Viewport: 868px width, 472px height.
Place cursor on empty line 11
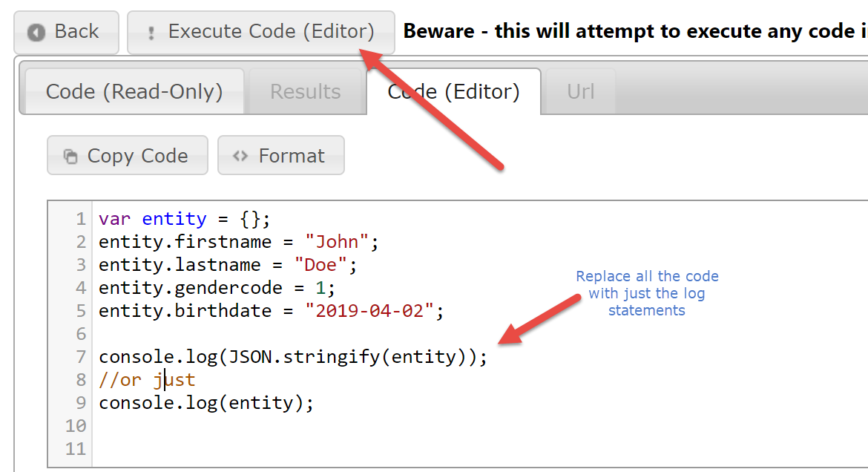(x=297, y=449)
